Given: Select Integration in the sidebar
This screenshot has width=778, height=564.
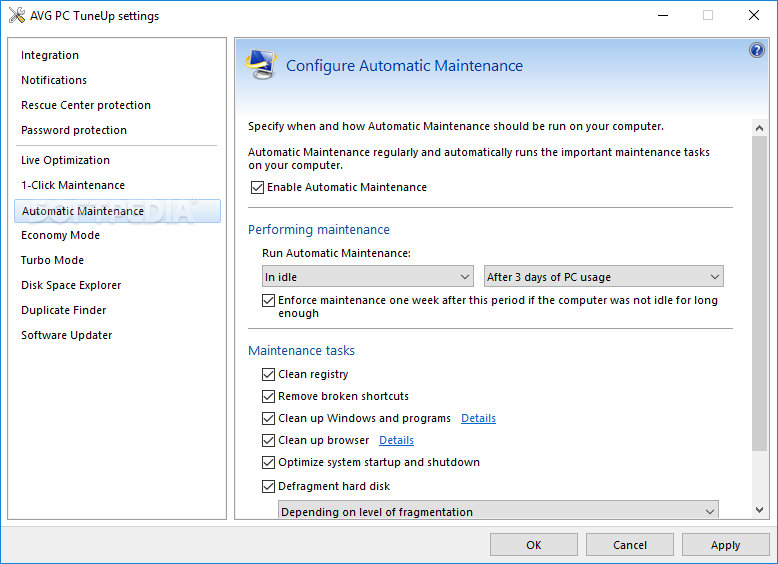Looking at the screenshot, I should pos(50,55).
